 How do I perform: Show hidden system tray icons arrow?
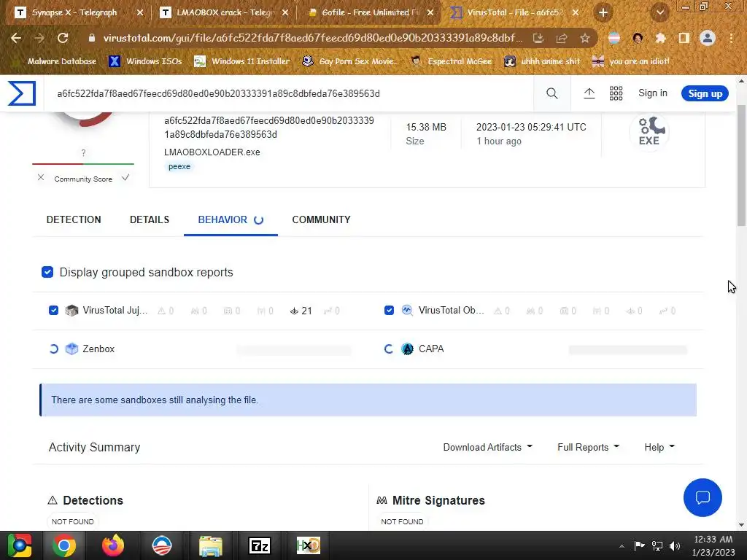[x=622, y=546]
